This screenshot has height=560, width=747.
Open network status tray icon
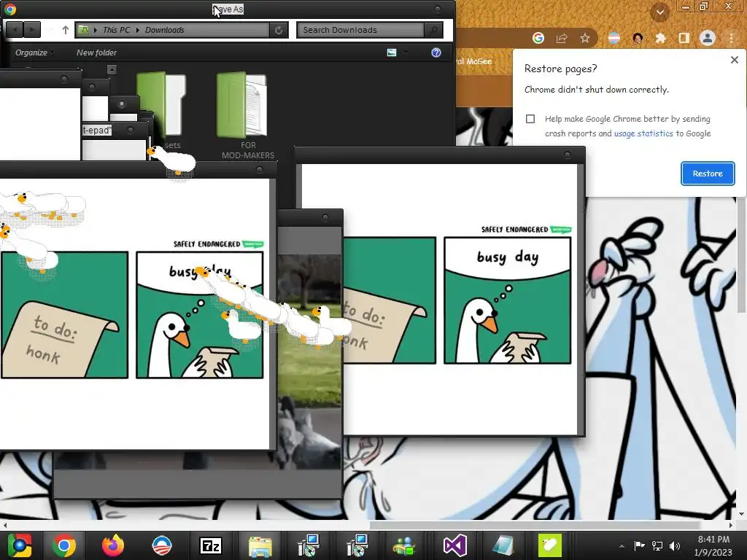[x=657, y=545]
